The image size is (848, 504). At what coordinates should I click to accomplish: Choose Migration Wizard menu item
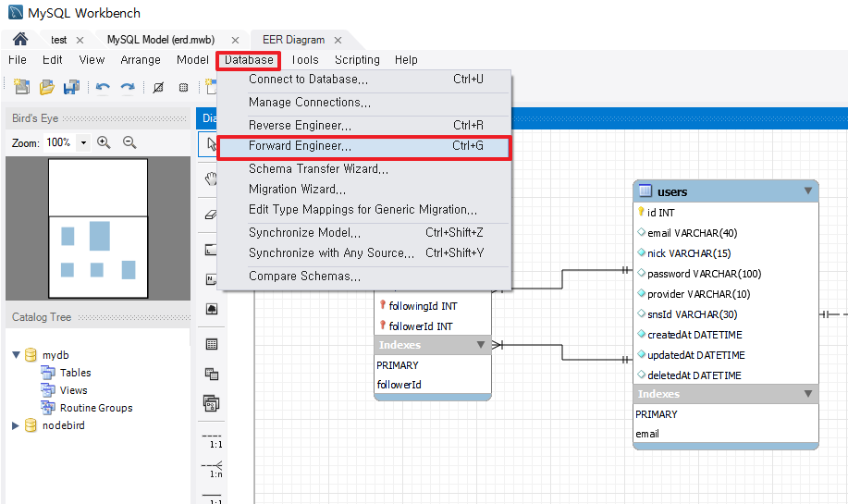pos(363,190)
